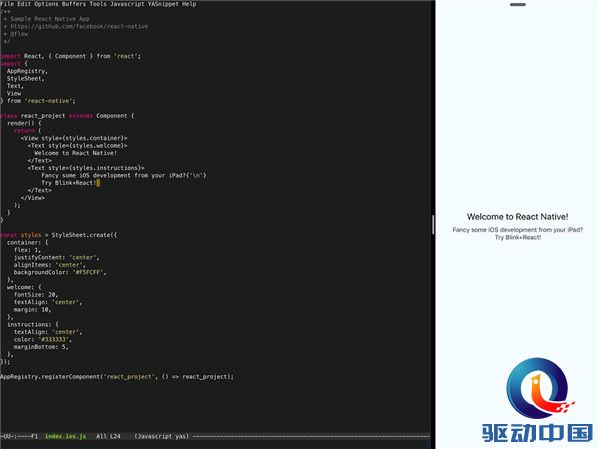
Task: Open the Edit menu
Action: tap(25, 4)
